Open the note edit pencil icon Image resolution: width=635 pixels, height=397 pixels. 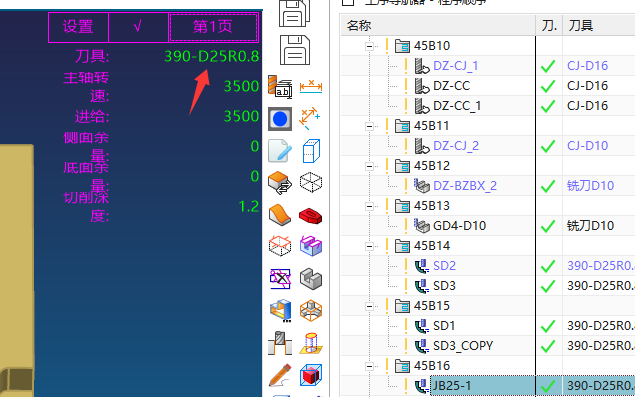[280, 151]
